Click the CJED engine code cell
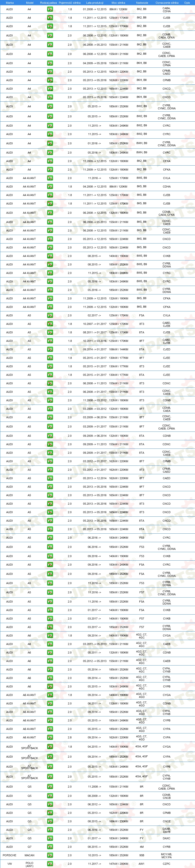 (166, 349)
